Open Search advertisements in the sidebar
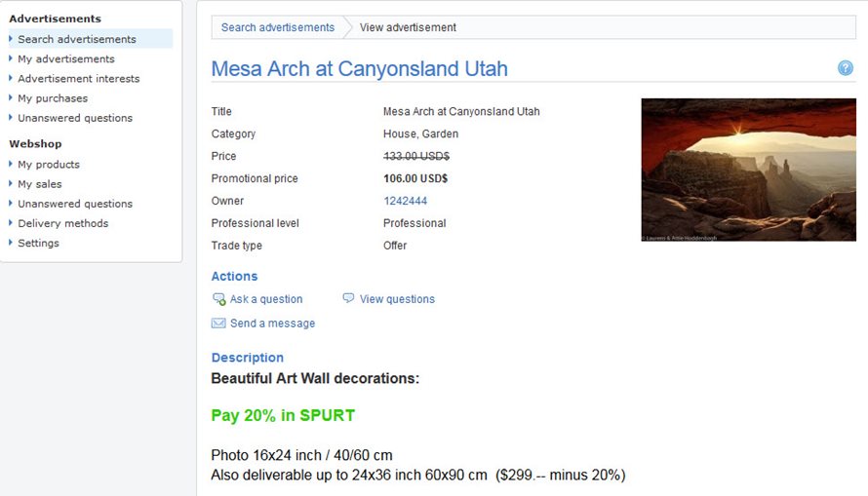 (x=77, y=39)
